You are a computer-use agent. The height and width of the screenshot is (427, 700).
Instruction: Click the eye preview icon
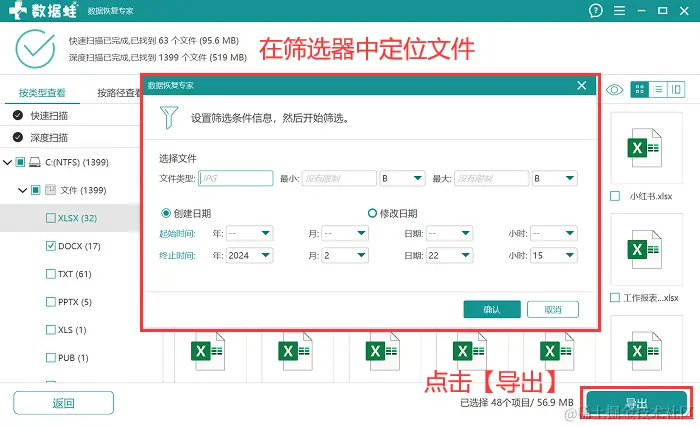tap(614, 90)
